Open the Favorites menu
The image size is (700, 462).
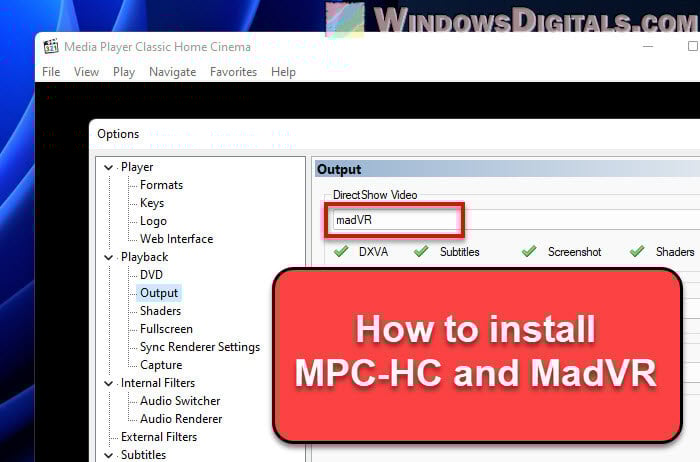pos(233,72)
